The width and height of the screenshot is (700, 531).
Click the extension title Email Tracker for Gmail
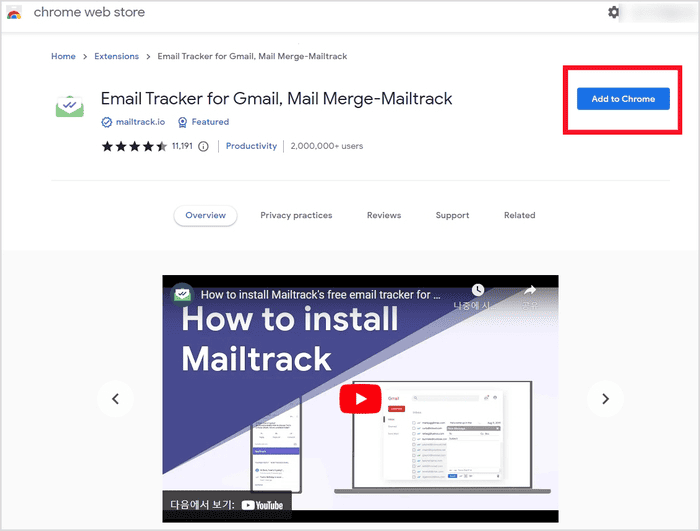point(276,99)
